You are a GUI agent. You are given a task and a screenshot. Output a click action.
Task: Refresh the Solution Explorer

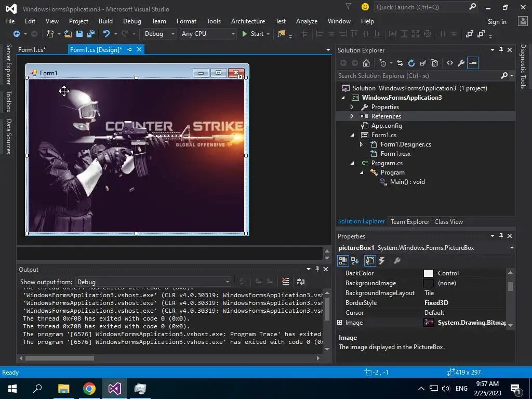pos(411,63)
